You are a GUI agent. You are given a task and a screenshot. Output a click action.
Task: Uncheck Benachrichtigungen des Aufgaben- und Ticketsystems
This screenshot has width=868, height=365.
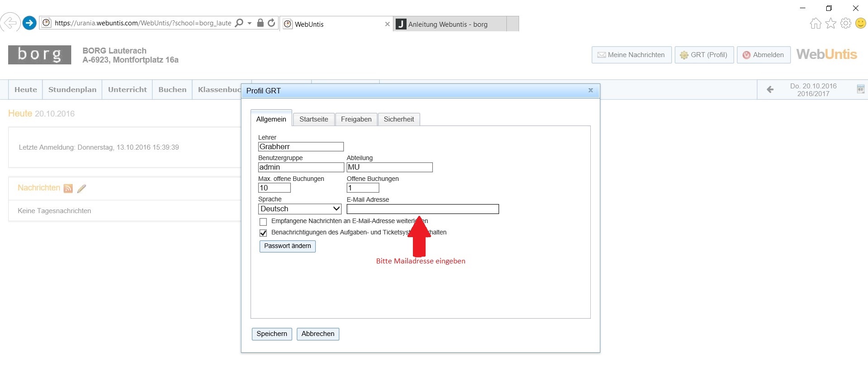coord(263,233)
